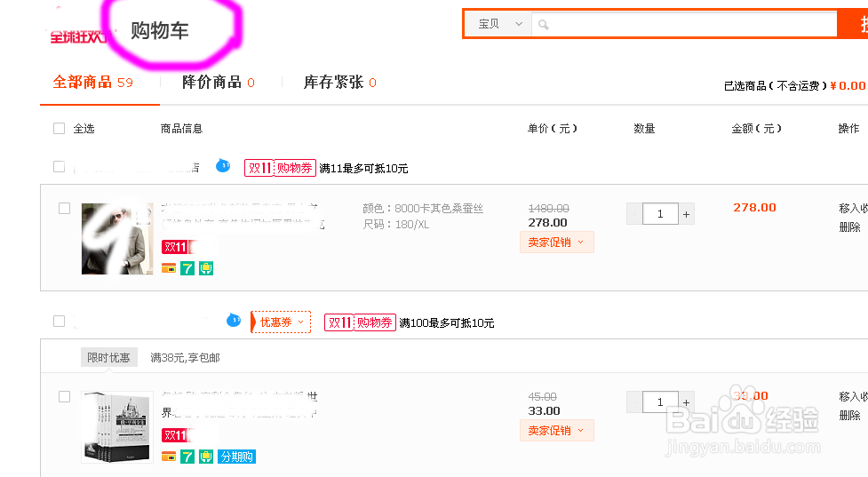Screen dimensions: 868x477
Task: Click the 限时优惠 label
Action: [x=108, y=357]
